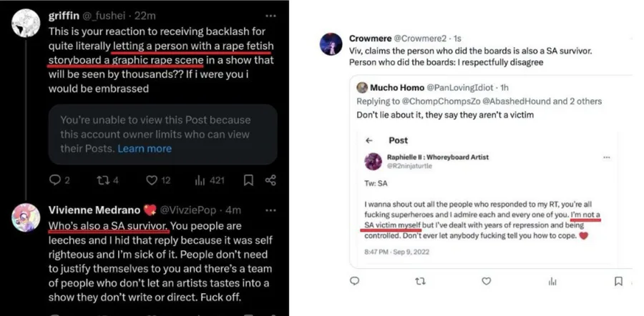644x316 pixels.
Task: Click the Learn more link
Action: [x=145, y=149]
